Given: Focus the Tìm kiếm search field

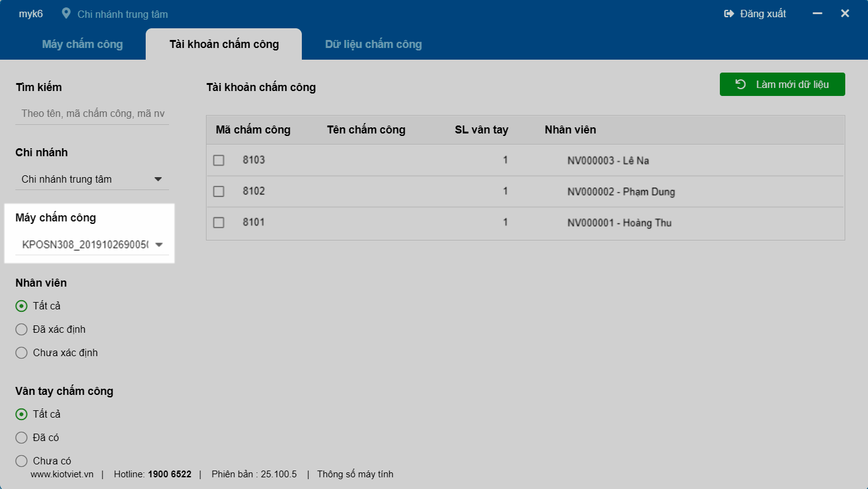Looking at the screenshot, I should pyautogui.click(x=92, y=113).
